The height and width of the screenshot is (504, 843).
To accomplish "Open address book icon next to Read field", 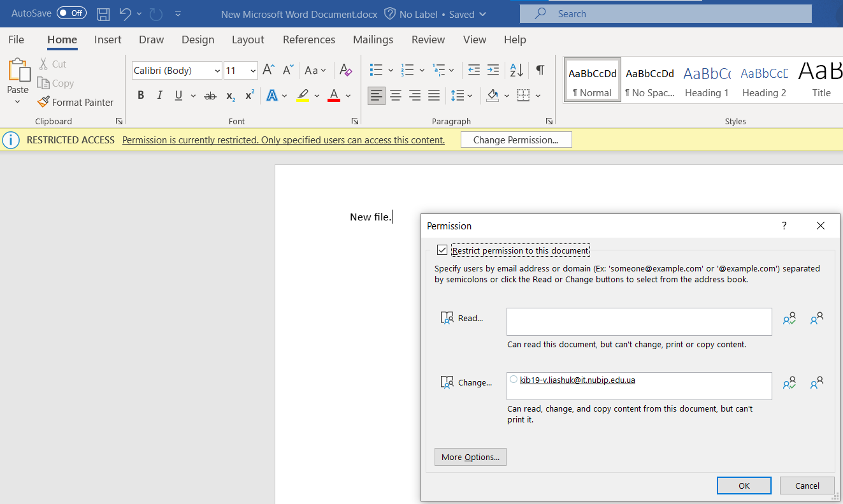I will click(x=789, y=317).
